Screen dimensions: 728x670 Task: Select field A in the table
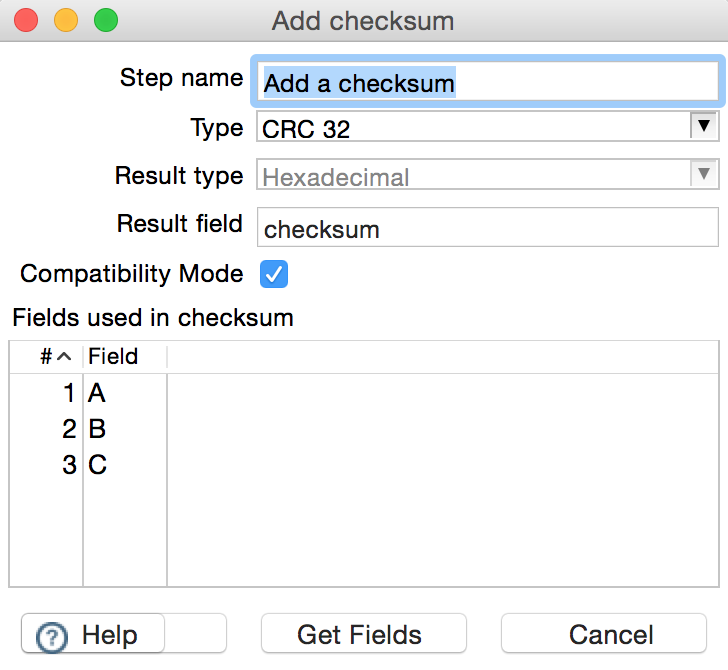[98, 394]
